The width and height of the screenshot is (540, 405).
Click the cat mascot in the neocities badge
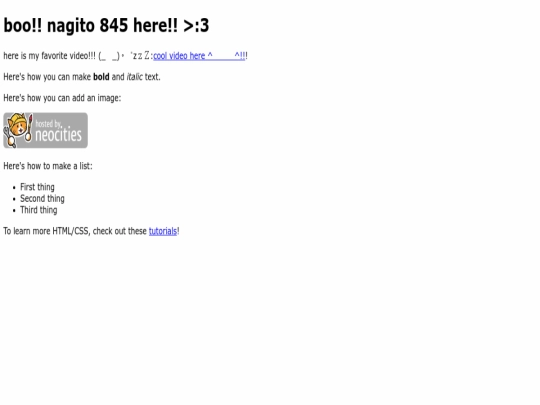tap(18, 130)
